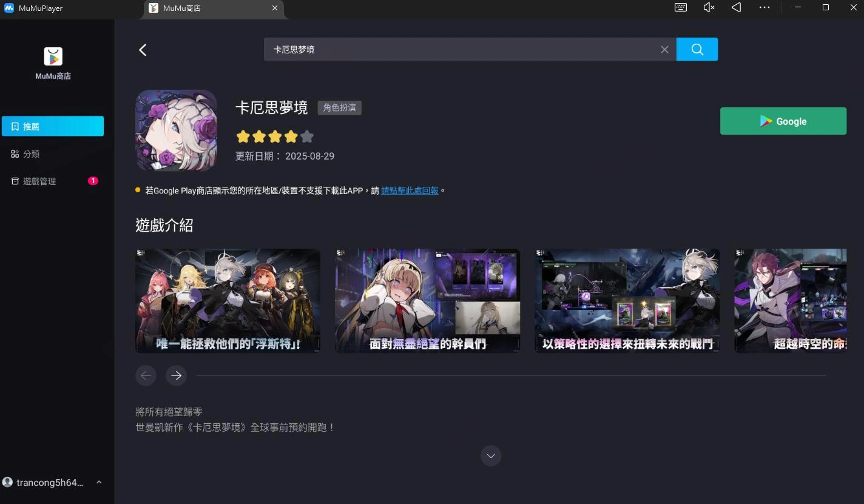Open the MuMu商店 logo icon in sidebar
The width and height of the screenshot is (864, 504).
tap(53, 56)
